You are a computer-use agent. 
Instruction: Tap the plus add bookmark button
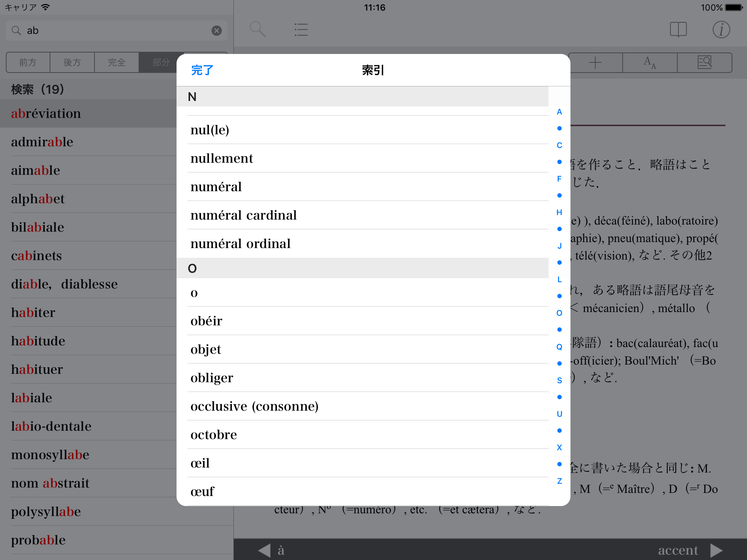pyautogui.click(x=595, y=63)
